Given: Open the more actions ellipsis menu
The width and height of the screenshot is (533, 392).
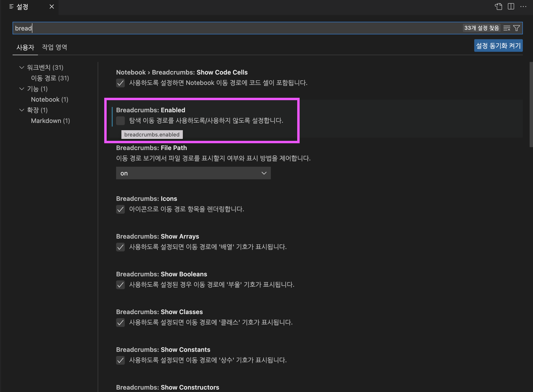Looking at the screenshot, I should pyautogui.click(x=523, y=7).
